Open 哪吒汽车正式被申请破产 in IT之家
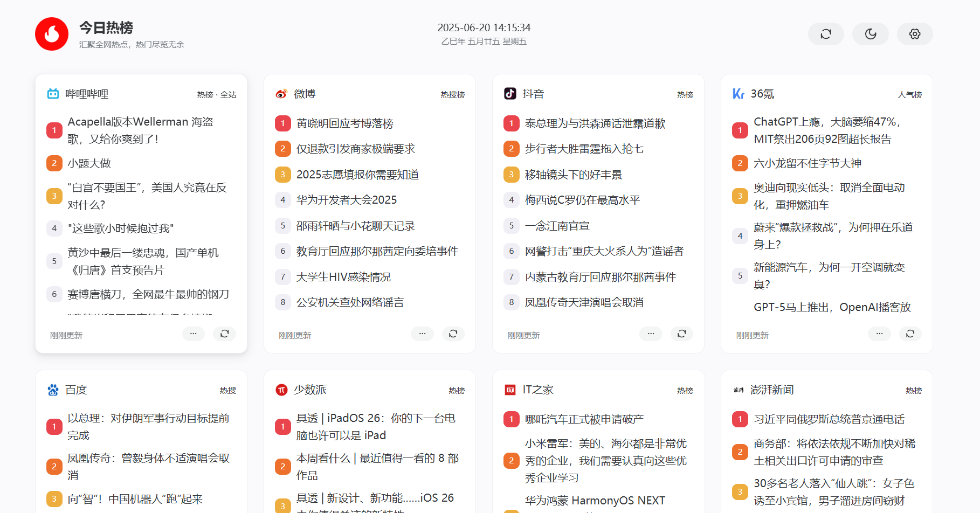The height and width of the screenshot is (513, 980). coord(584,419)
